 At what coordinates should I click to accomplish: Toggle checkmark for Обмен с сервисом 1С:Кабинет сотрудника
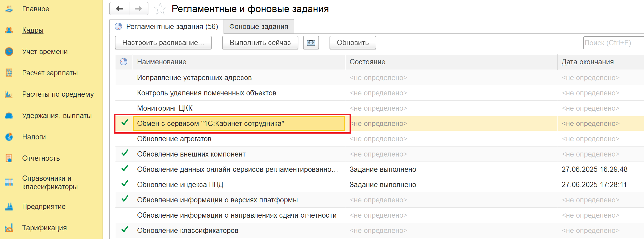click(125, 123)
